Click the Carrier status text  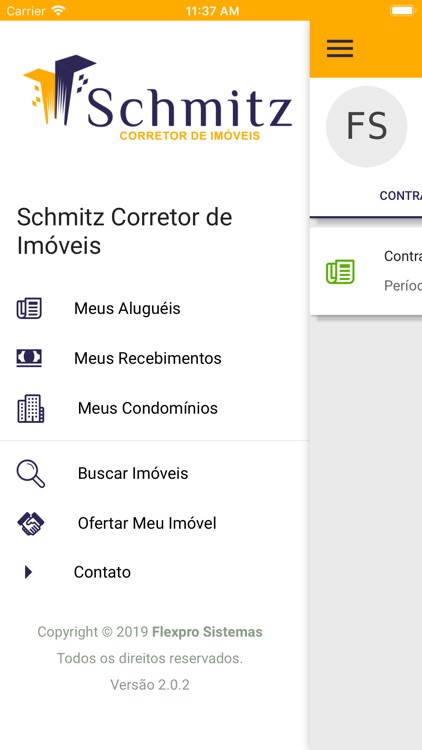pos(24,11)
